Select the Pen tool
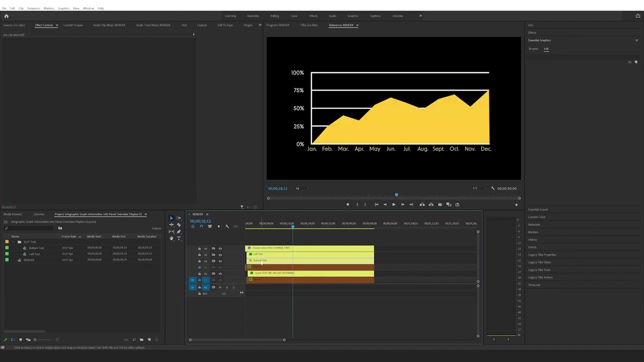Screen dimensions: 644x362 click(179, 231)
